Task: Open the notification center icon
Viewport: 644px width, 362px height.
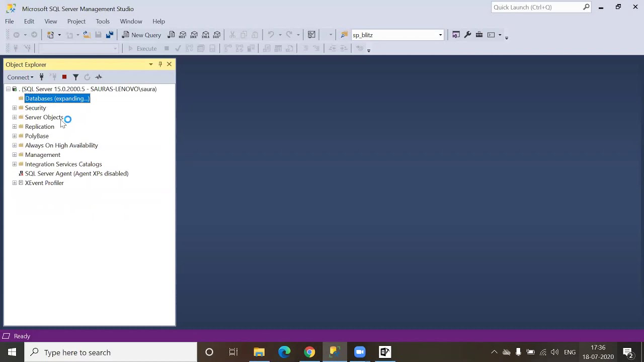Action: (x=628, y=352)
